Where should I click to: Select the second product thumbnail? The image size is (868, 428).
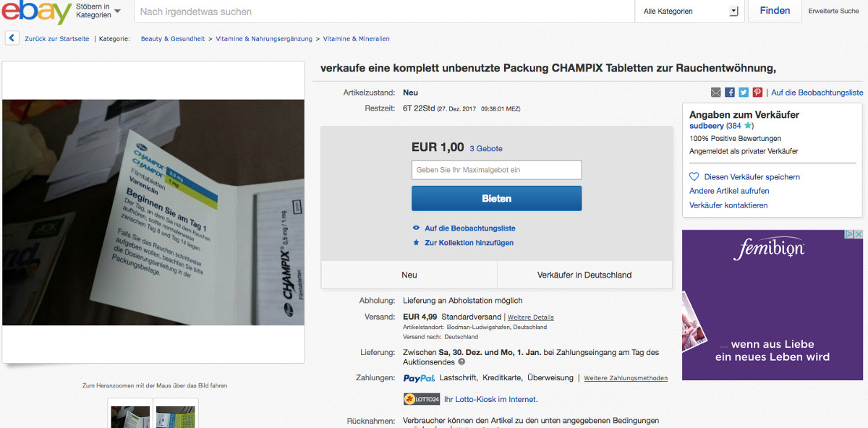[176, 416]
